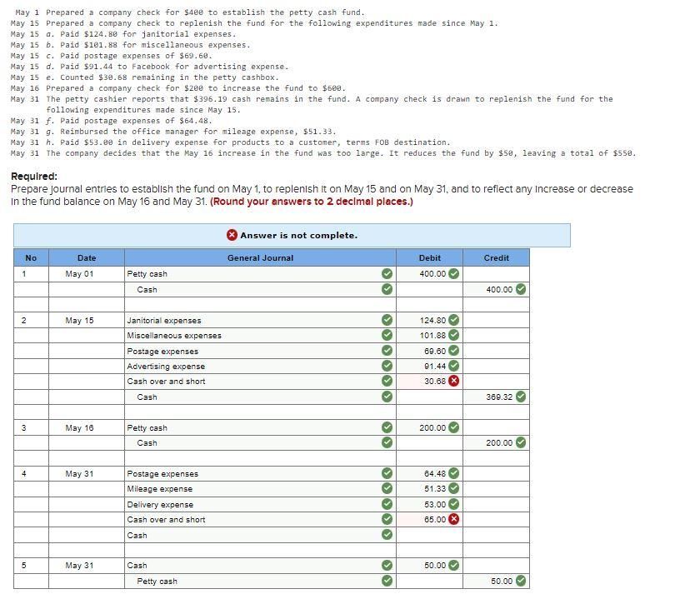Click the empty Cash debit field in entry 4
This screenshot has height=609, width=700.
click(430, 536)
